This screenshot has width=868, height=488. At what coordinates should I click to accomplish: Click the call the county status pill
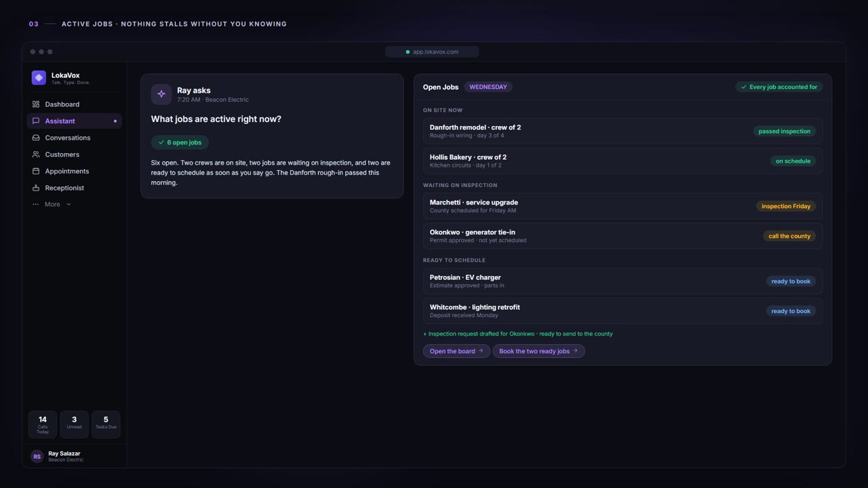[x=789, y=236]
